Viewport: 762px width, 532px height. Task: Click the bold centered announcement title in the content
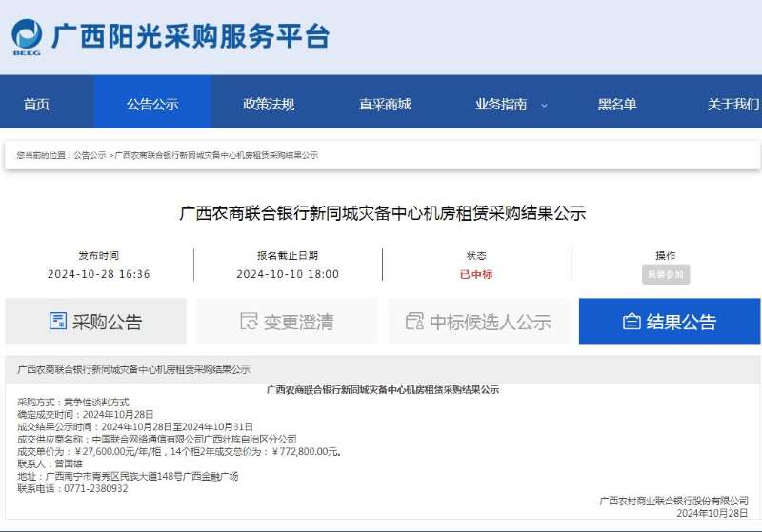pyautogui.click(x=383, y=390)
